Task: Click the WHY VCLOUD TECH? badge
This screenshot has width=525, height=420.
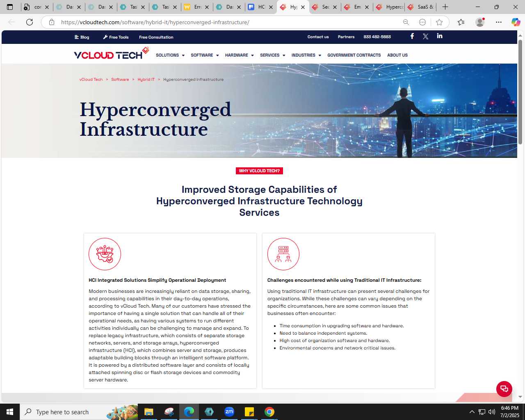Action: [x=259, y=171]
